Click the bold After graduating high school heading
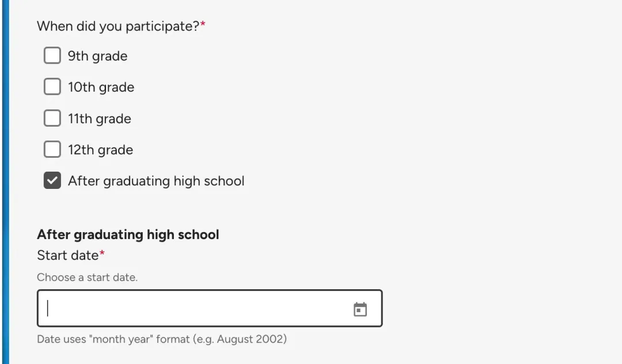The image size is (622, 364). pyautogui.click(x=128, y=235)
